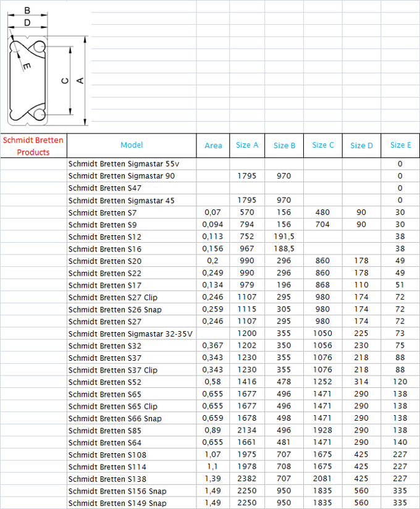Screen dimensions: 420x509
Task: Select the 'Size B' column header
Action: pos(284,146)
